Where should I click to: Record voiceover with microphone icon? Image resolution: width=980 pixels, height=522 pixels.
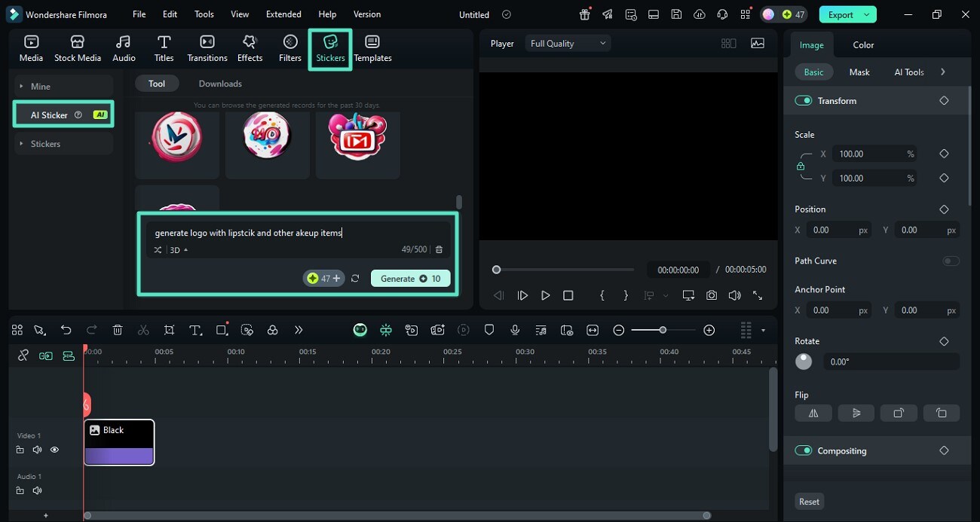(x=515, y=330)
